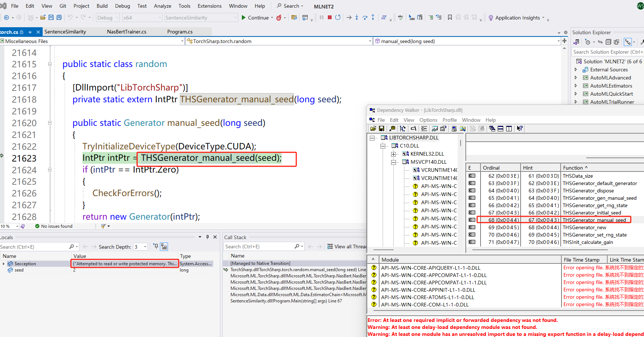Click Context Help icon in Dependency Walker
Image resolution: width=644 pixels, height=337 pixels.
[x=520, y=128]
